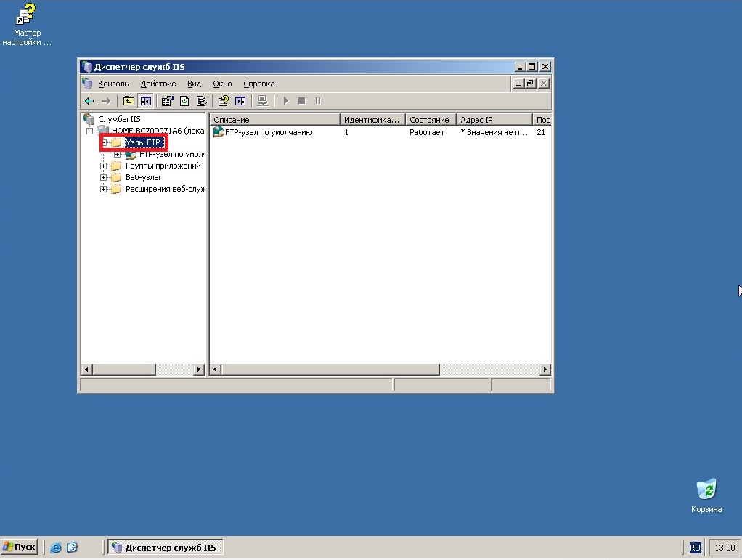Click list pane left scroll arrow

(216, 369)
